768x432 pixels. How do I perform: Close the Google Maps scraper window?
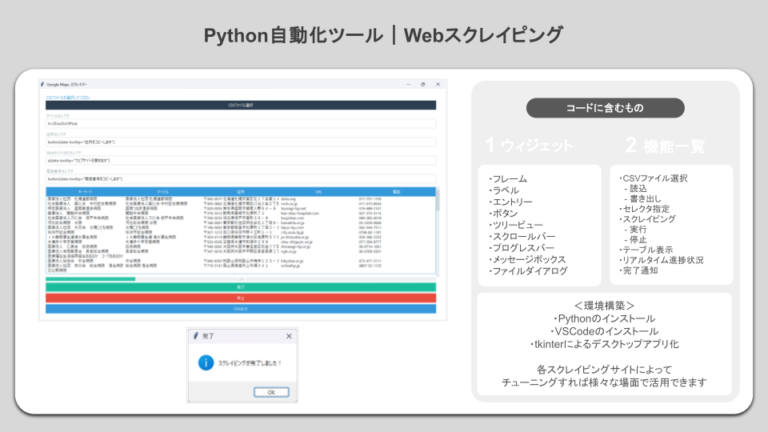pos(438,85)
